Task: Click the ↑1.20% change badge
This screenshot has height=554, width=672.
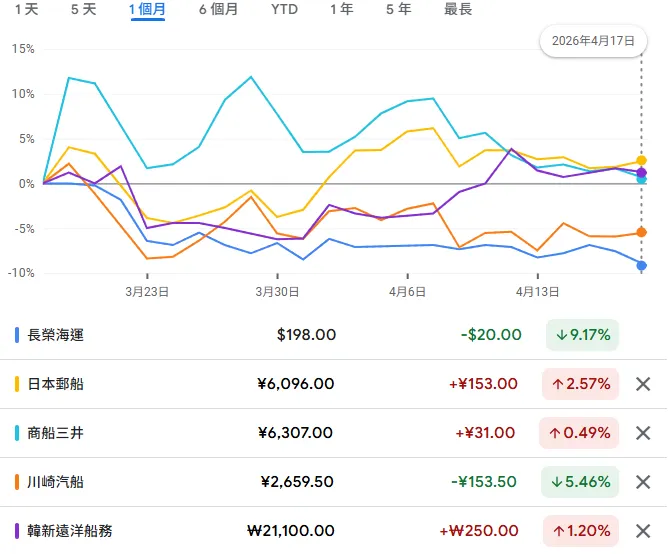Action: pos(581,531)
